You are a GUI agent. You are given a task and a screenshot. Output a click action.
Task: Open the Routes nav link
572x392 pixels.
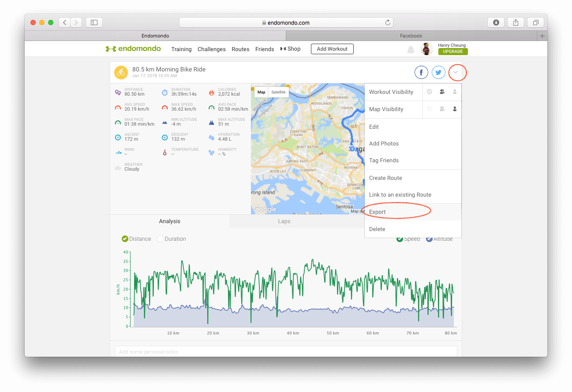[240, 49]
